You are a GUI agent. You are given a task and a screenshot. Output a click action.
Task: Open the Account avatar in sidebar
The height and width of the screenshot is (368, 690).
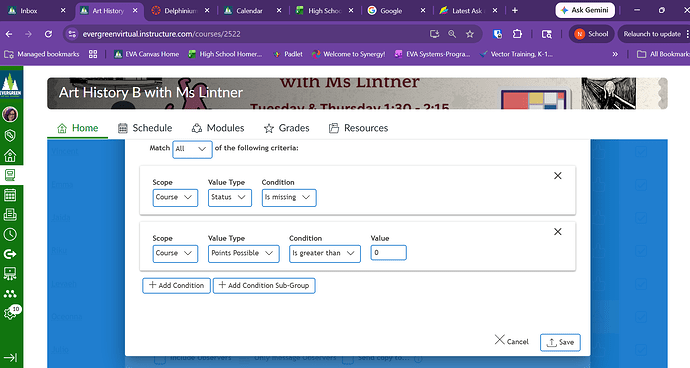tap(10, 114)
